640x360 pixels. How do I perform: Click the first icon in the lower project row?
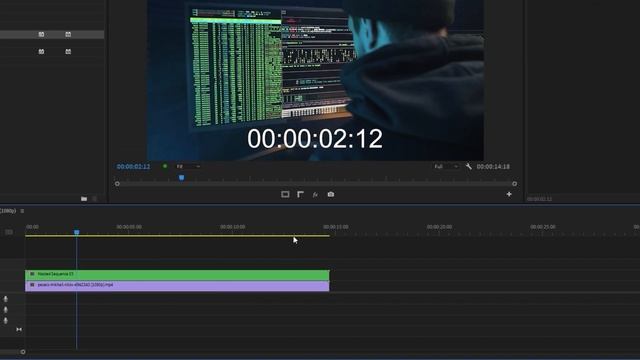click(41, 52)
